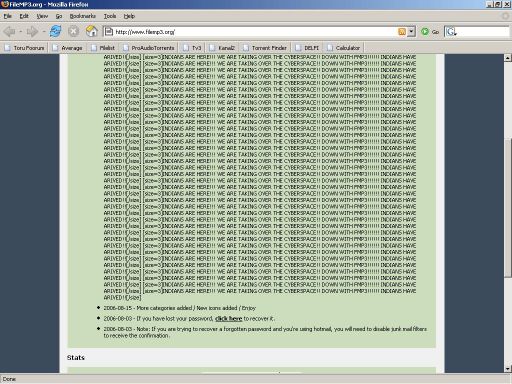Go to the home page via Home icon
512x384 pixels.
coord(92,31)
